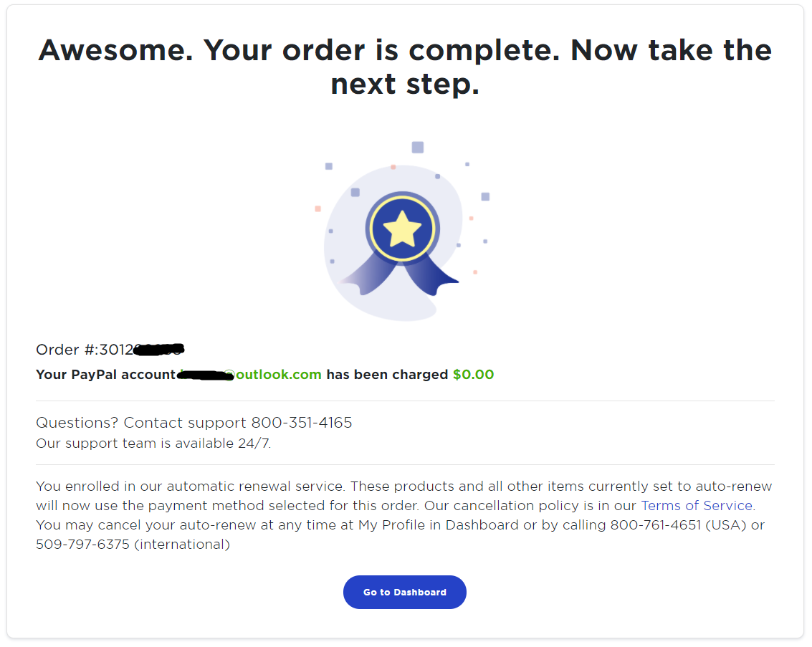Click the left ribbon tail of medal
This screenshot has width=812, height=647.
pyautogui.click(x=368, y=274)
